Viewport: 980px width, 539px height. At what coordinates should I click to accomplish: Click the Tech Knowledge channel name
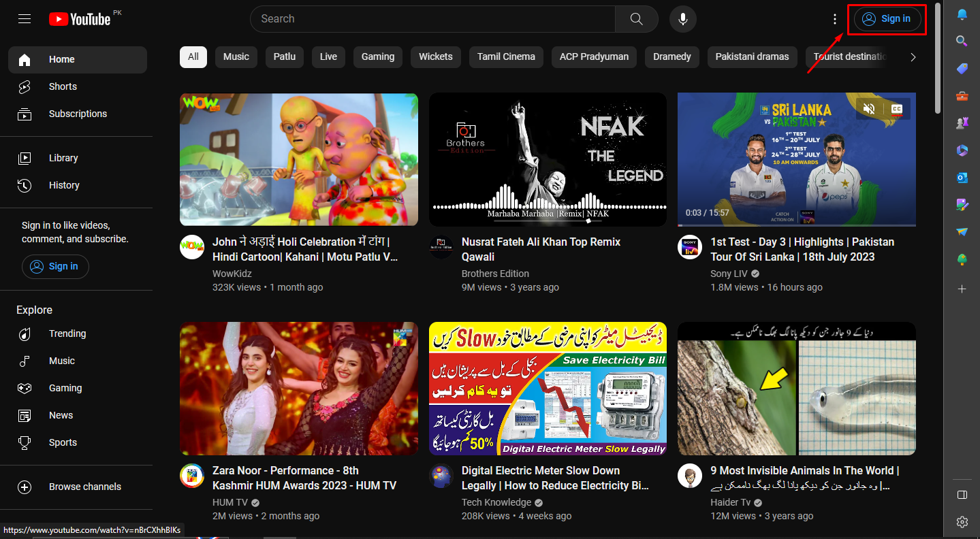pos(496,502)
